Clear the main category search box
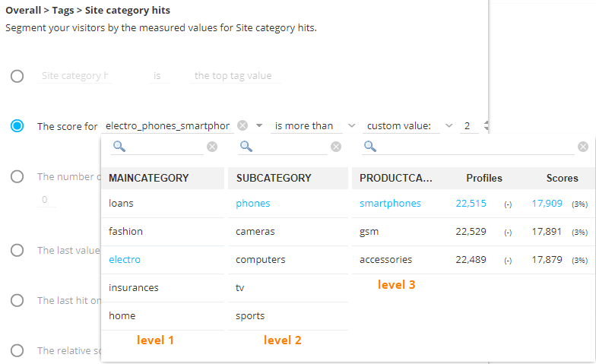Screen dimensions: 596x364 pos(212,147)
